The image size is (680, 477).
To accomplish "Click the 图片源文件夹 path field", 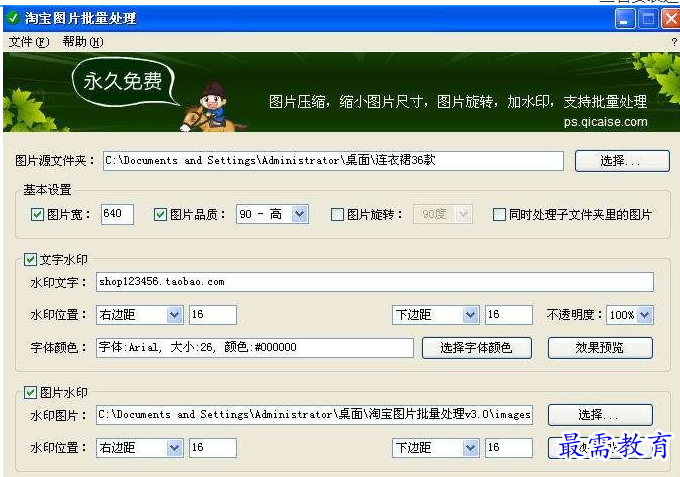I will (333, 161).
